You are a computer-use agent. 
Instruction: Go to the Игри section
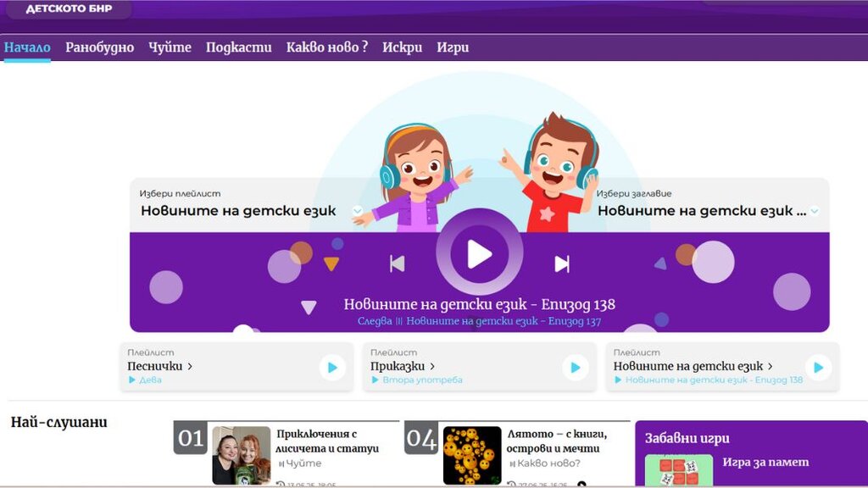pyautogui.click(x=453, y=47)
